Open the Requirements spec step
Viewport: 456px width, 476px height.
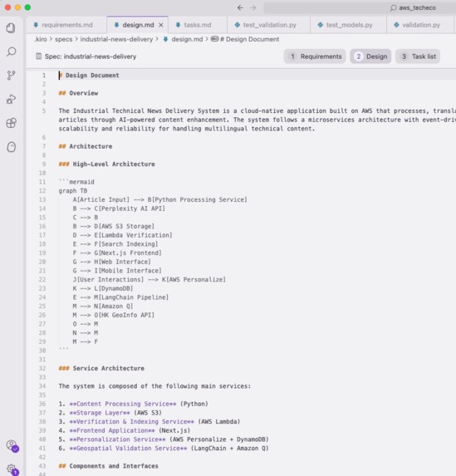click(315, 56)
